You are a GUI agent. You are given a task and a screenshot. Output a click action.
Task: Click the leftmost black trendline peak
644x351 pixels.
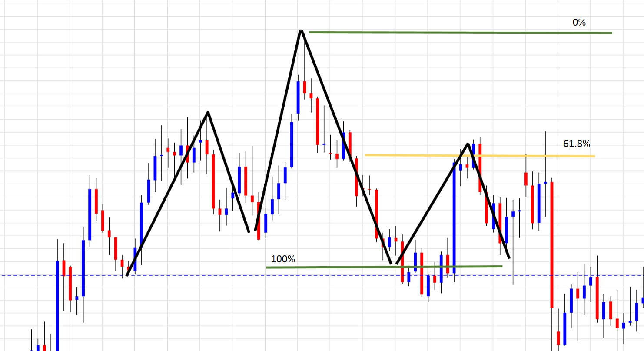click(x=208, y=112)
